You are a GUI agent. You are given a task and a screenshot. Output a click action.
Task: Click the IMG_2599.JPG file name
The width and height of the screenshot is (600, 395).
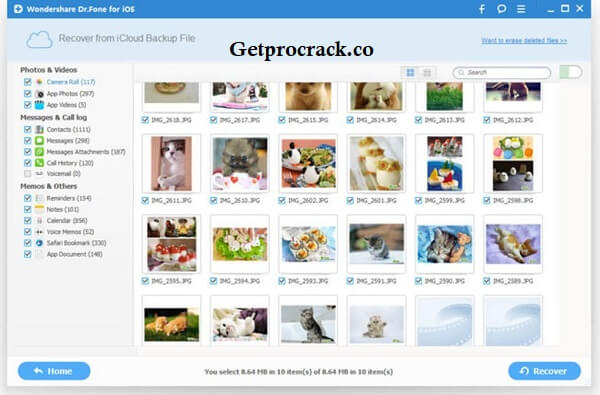pyautogui.click(x=445, y=201)
